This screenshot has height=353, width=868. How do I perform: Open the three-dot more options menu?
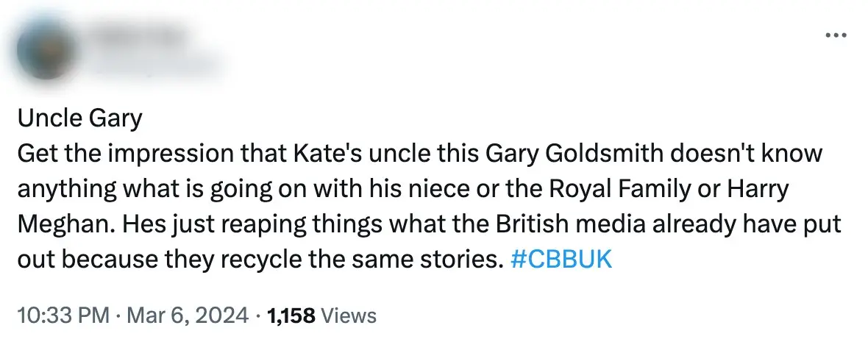(x=836, y=35)
